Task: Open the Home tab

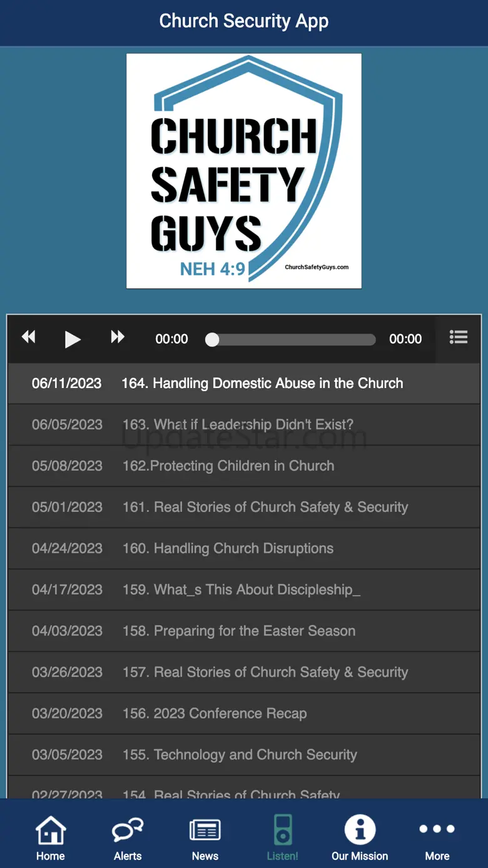Action: point(51,838)
